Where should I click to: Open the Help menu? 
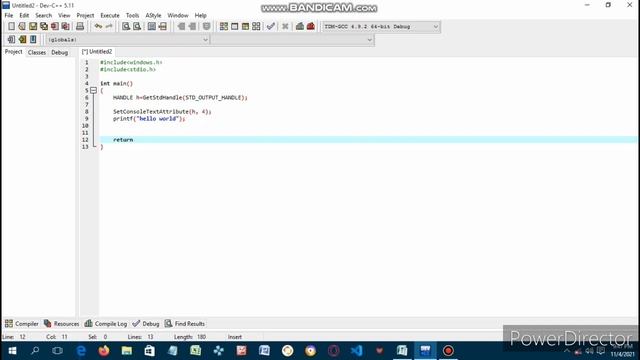click(200, 15)
